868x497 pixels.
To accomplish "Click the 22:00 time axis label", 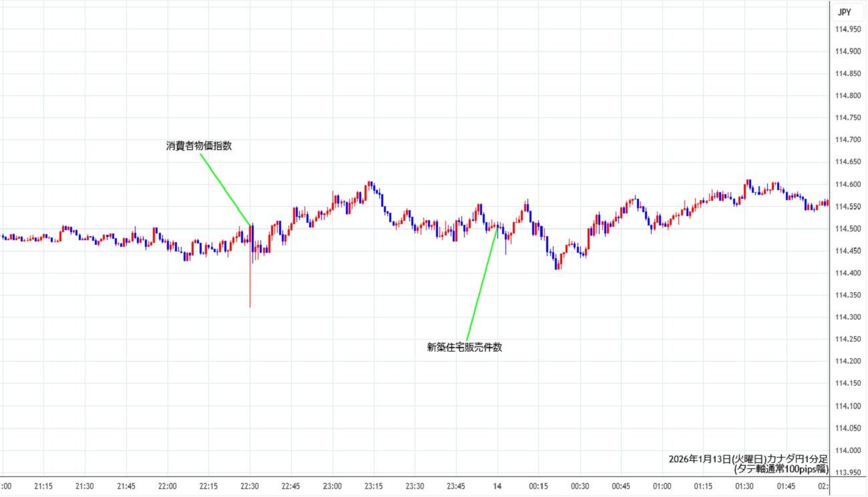I will pos(167,486).
